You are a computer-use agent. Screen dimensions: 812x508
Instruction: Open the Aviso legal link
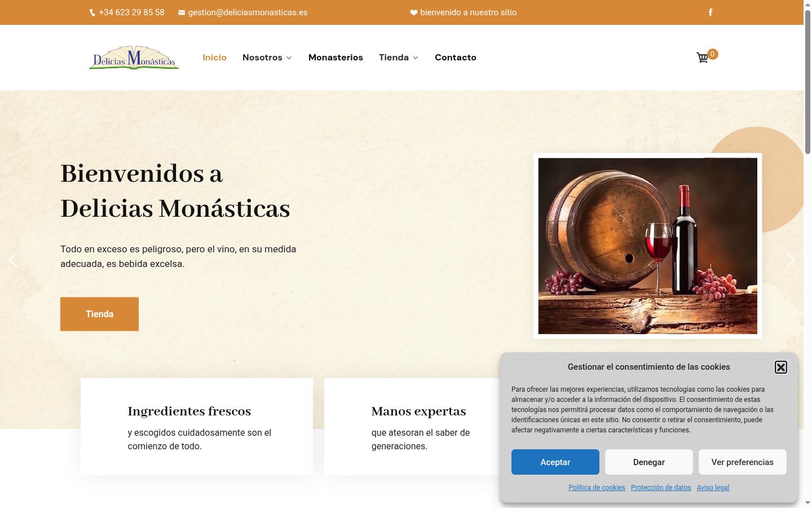713,488
